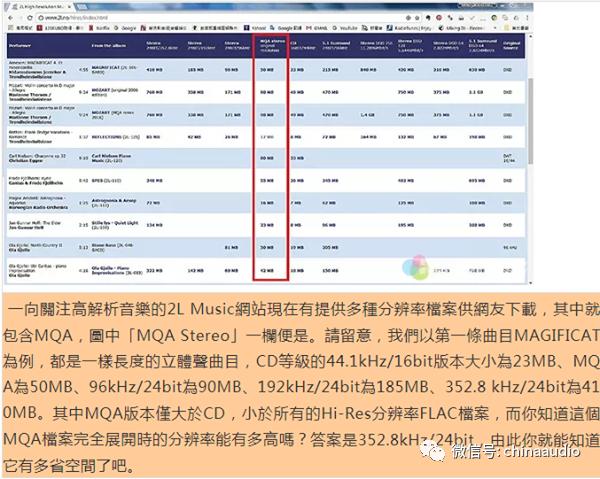Image resolution: width=600 pixels, height=479 pixels.
Task: Click the Original Source column header
Action: click(x=512, y=45)
